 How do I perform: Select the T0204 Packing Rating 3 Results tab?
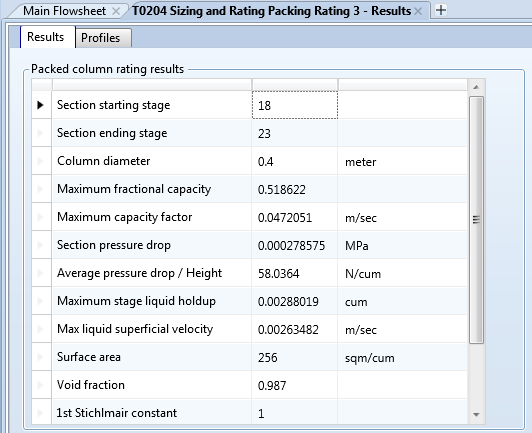tap(271, 11)
